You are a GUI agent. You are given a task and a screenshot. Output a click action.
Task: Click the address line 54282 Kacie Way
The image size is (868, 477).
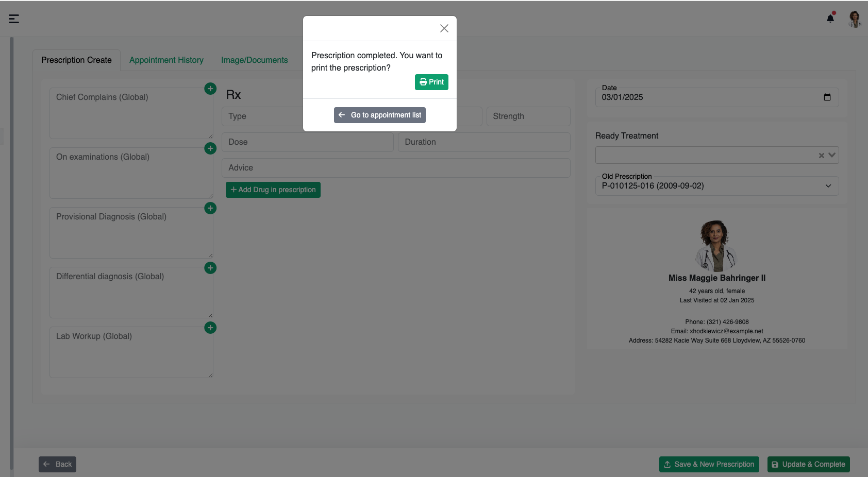[x=717, y=340]
